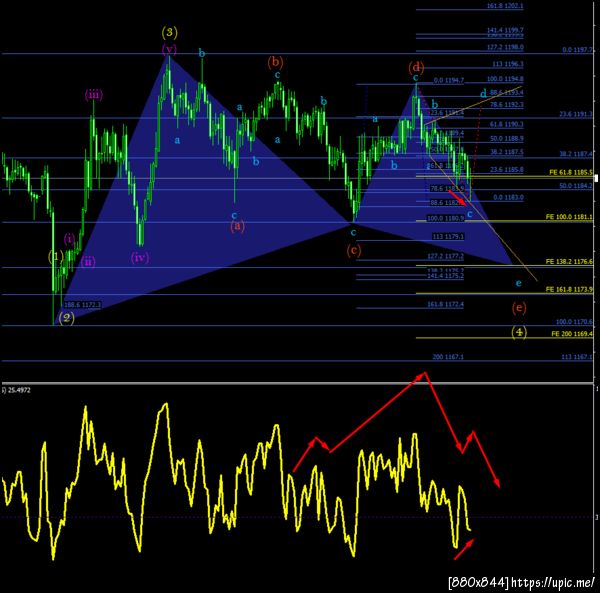Click the 0.0 1194.7 level label
600x593 pixels.
448,80
